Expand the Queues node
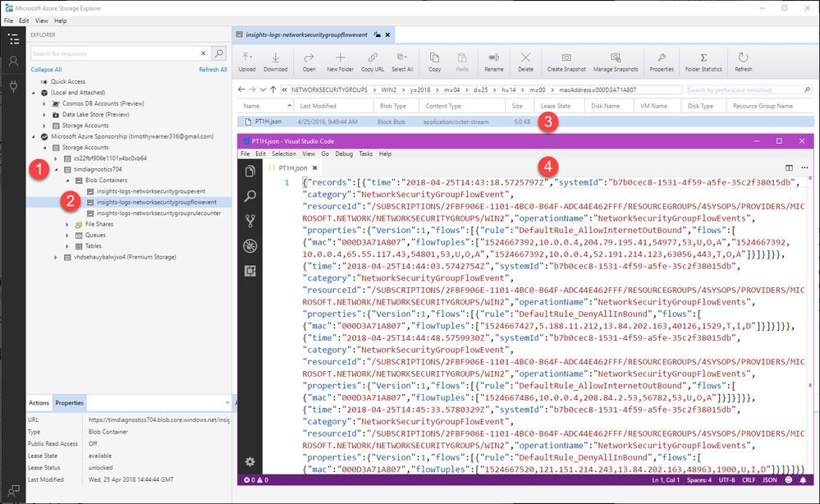 coord(67,236)
